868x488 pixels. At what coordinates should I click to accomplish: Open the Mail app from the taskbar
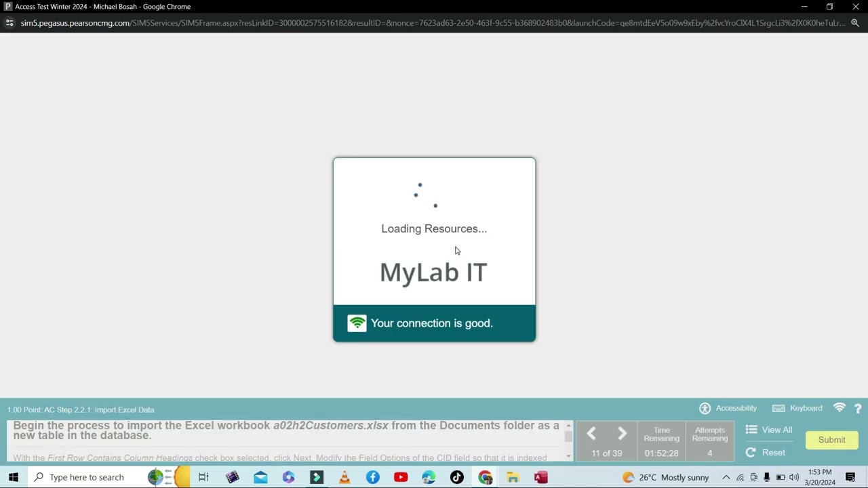click(260, 477)
